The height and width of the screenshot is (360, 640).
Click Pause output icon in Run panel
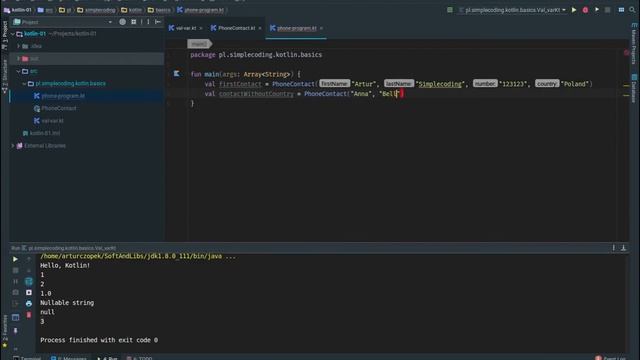click(x=15, y=281)
